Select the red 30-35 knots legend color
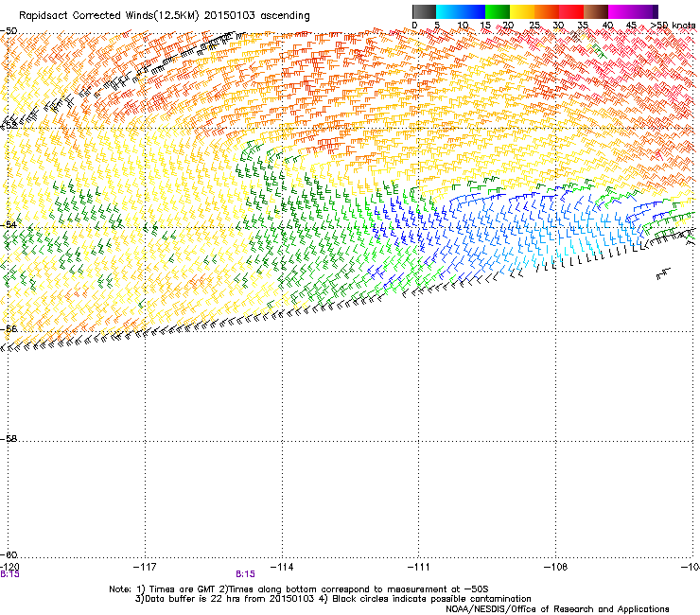This screenshot has height=615, width=700. click(x=571, y=11)
